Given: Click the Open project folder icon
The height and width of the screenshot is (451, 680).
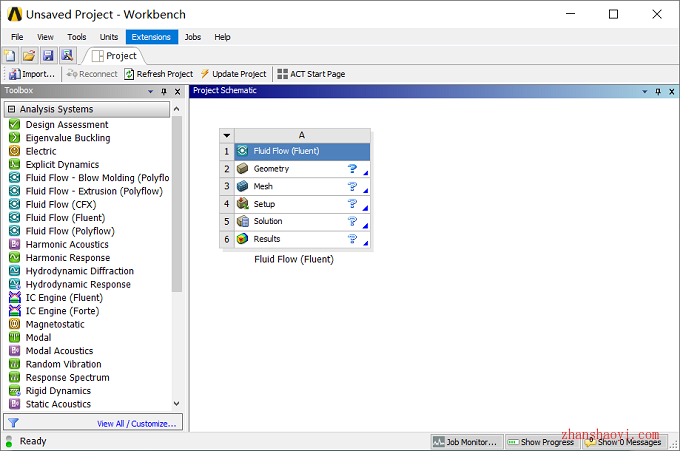Looking at the screenshot, I should pyautogui.click(x=29, y=56).
